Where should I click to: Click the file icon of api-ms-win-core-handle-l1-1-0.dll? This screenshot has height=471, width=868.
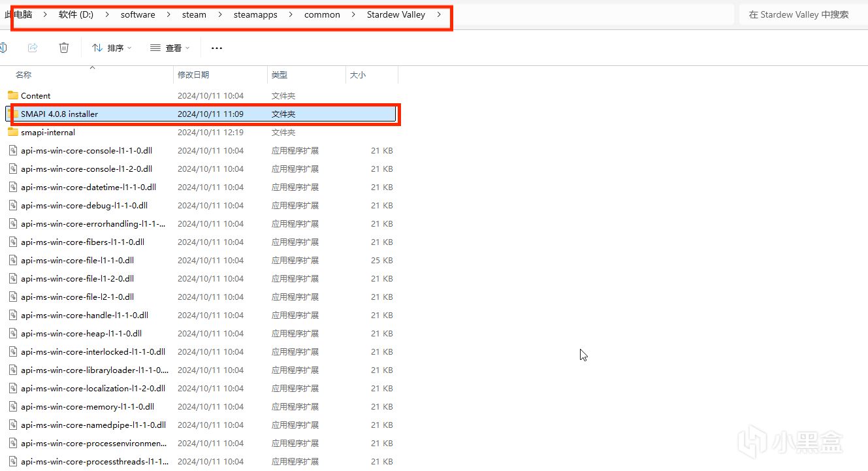pyautogui.click(x=13, y=315)
